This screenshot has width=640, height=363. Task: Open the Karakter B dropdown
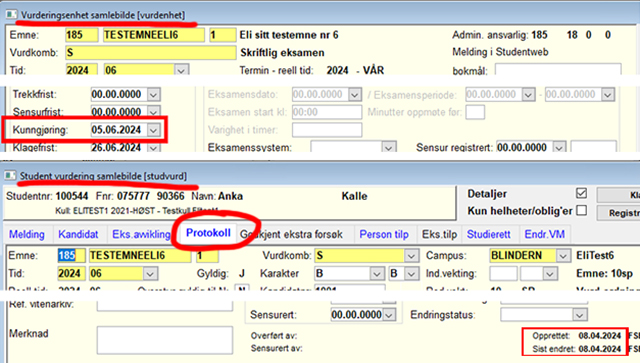(x=377, y=274)
